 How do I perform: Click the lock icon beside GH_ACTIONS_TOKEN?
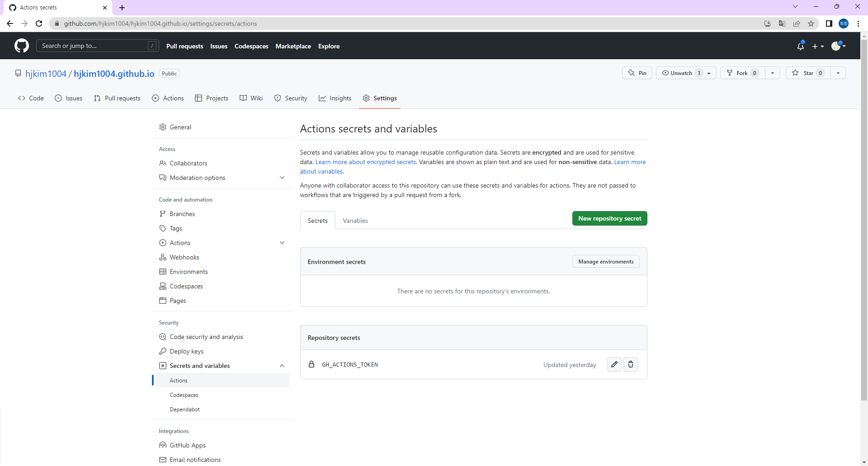pyautogui.click(x=311, y=364)
